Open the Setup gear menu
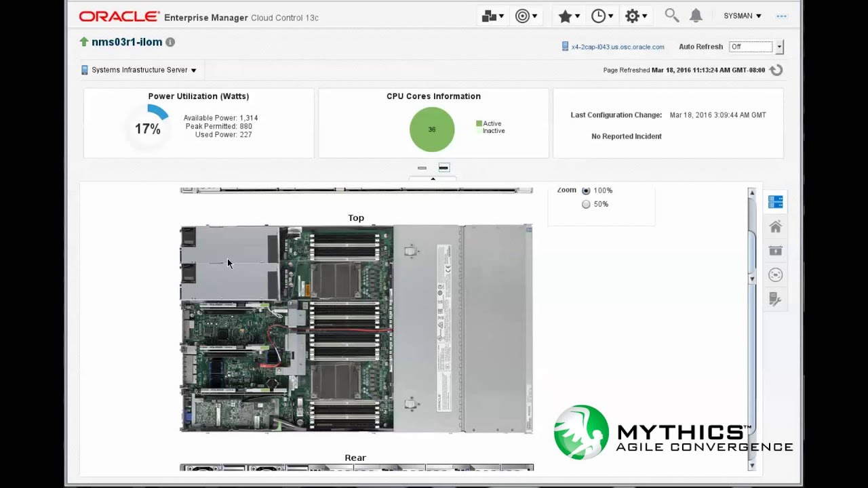Image resolution: width=868 pixels, height=488 pixels. (x=635, y=16)
